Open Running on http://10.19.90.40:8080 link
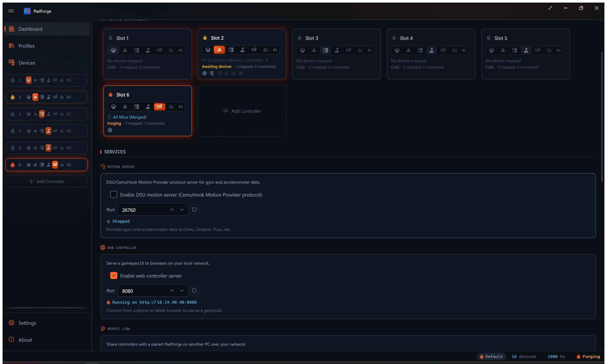 pos(154,302)
